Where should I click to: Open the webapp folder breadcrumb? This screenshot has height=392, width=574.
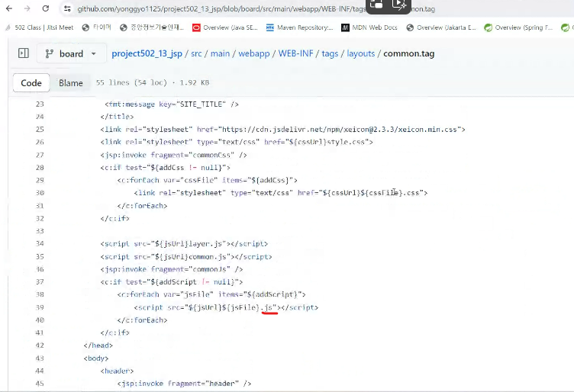coord(253,53)
